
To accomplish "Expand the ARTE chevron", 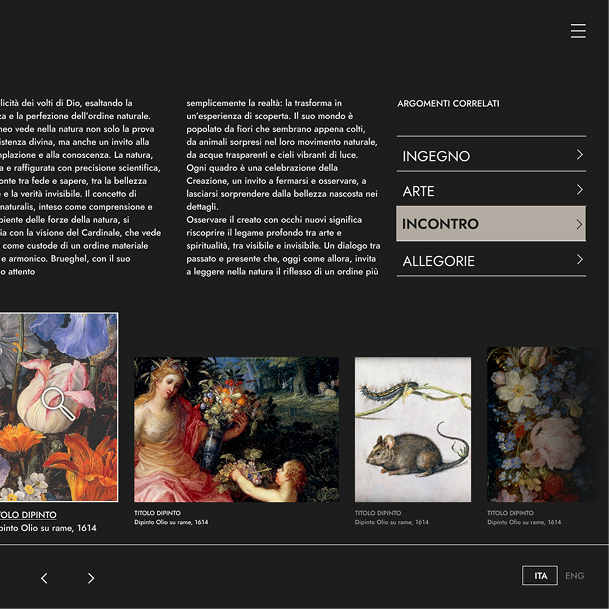I will pos(579,190).
